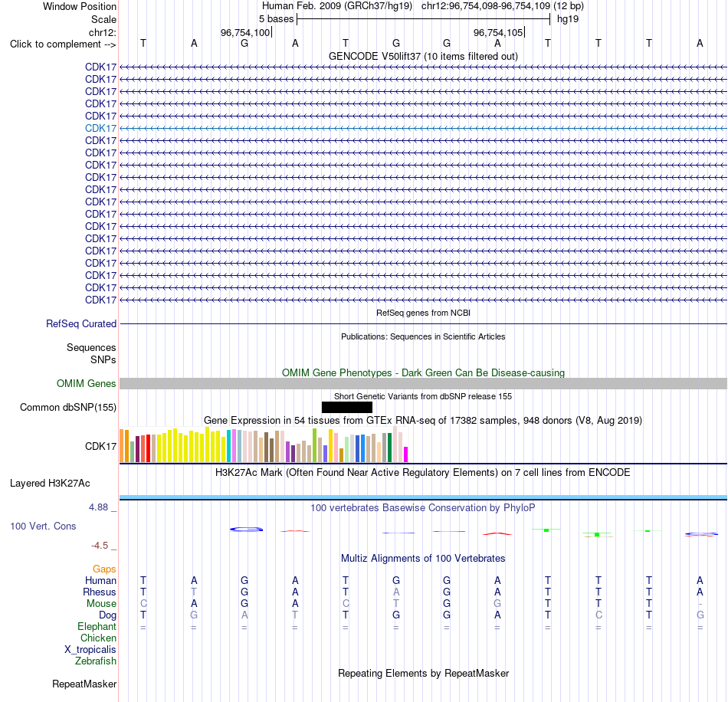The width and height of the screenshot is (728, 702).
Task: Click the 96,754,105 ruler coordinate
Action: [498, 32]
